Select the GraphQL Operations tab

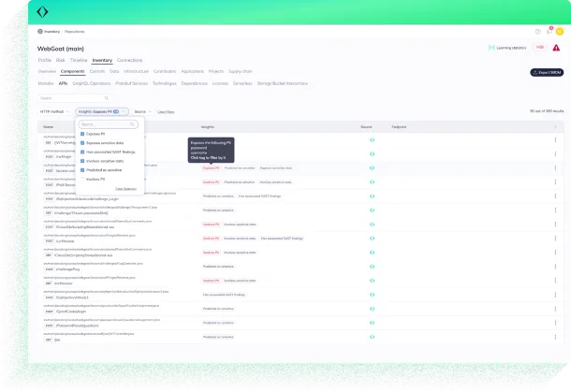coord(92,83)
